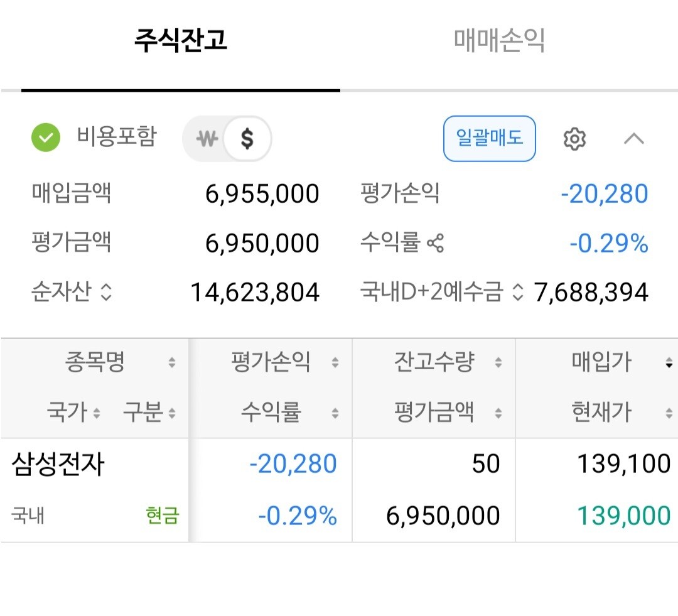The image size is (678, 616).
Task: Collapse the account summary with the chevron
Action: click(x=633, y=139)
